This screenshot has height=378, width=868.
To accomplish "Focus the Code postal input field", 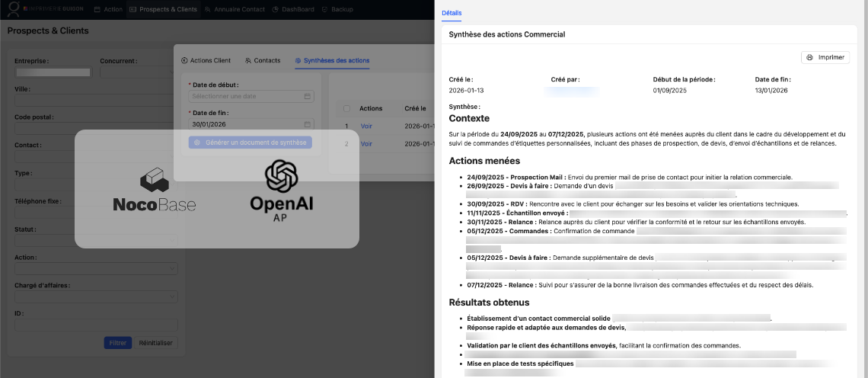I will pos(96,129).
